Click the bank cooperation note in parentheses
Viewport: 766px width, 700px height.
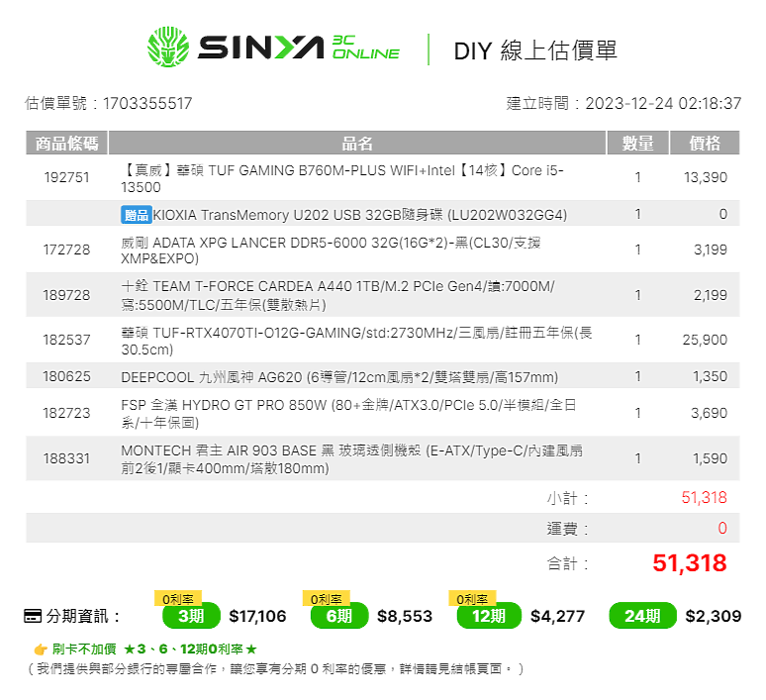(x=276, y=668)
